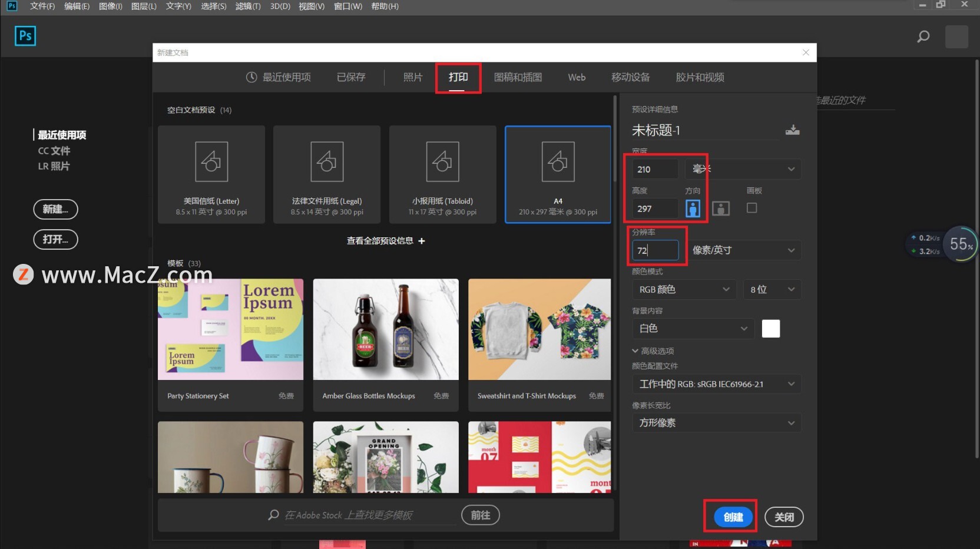
Task: Switch to the 图稿和插图 tab
Action: coord(518,77)
